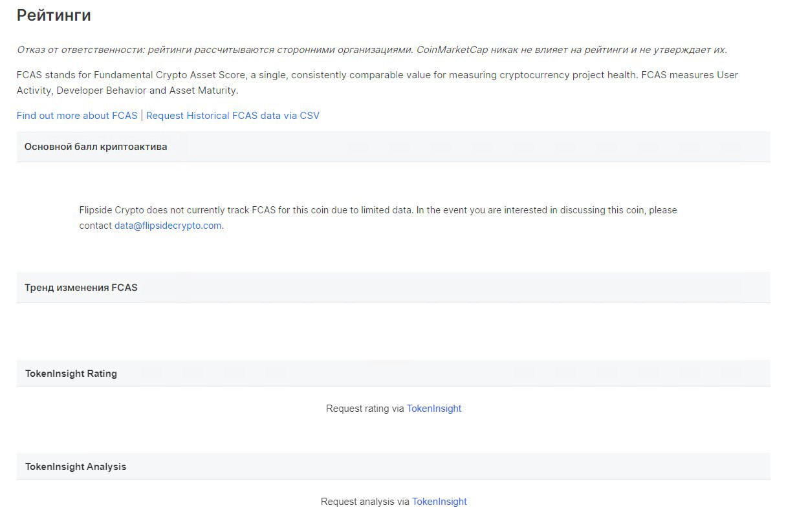Click the 'Request rating via' text
The image size is (786, 532).
point(366,409)
